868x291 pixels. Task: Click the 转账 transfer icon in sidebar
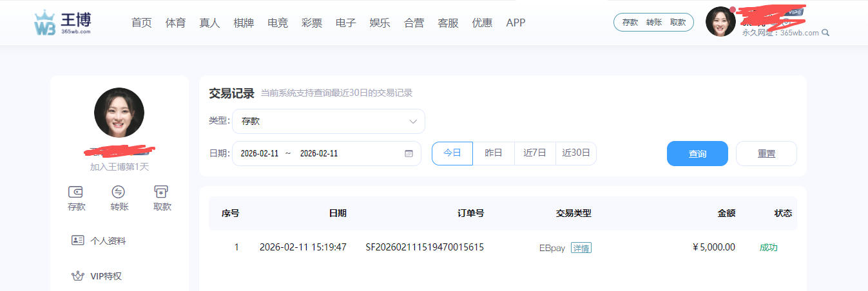coord(119,192)
